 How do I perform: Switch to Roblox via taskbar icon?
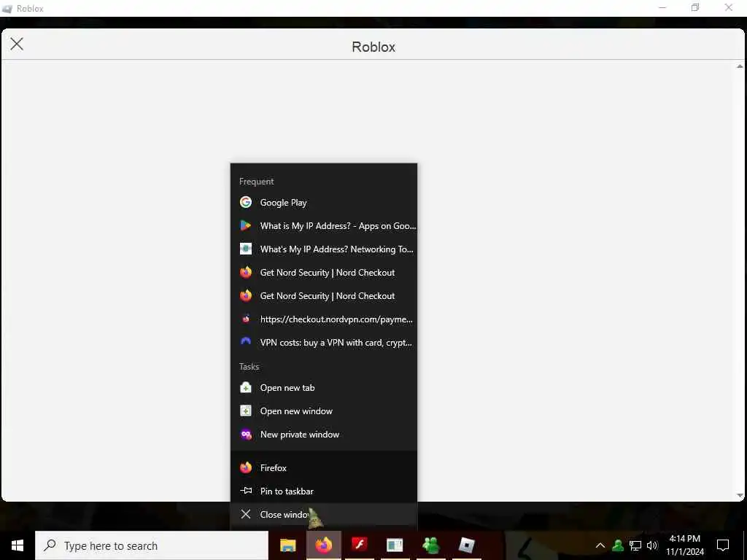pos(466,545)
